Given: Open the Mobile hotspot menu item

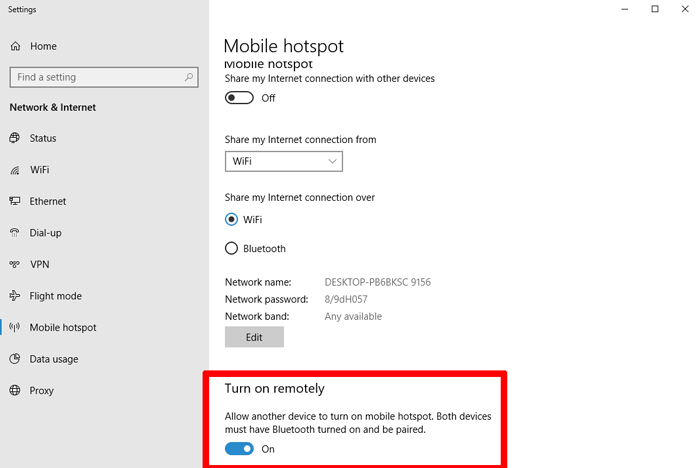Looking at the screenshot, I should (x=63, y=327).
